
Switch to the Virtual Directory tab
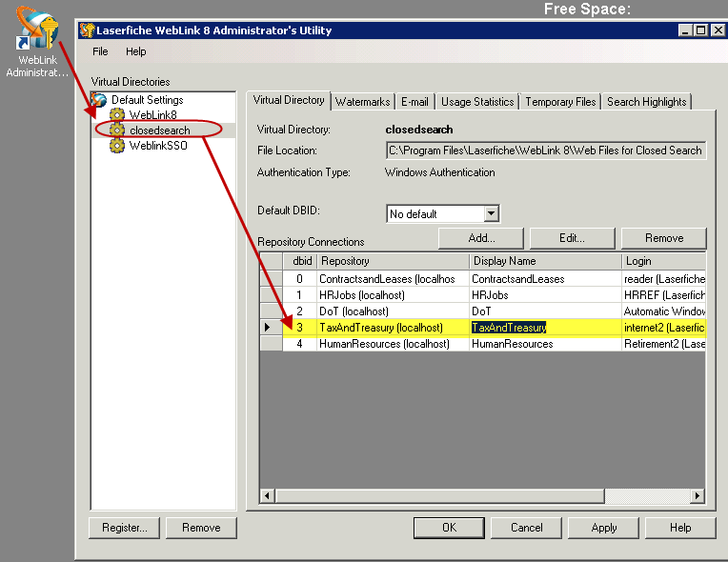(289, 100)
